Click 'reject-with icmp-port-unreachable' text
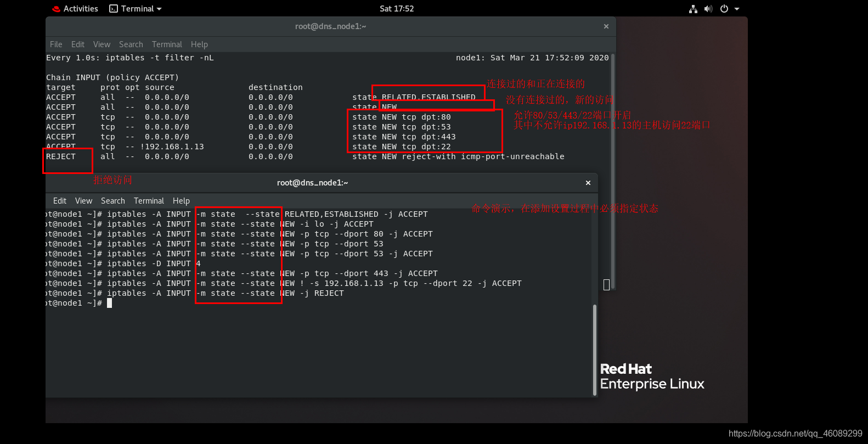868x444 pixels. pyautogui.click(x=483, y=156)
